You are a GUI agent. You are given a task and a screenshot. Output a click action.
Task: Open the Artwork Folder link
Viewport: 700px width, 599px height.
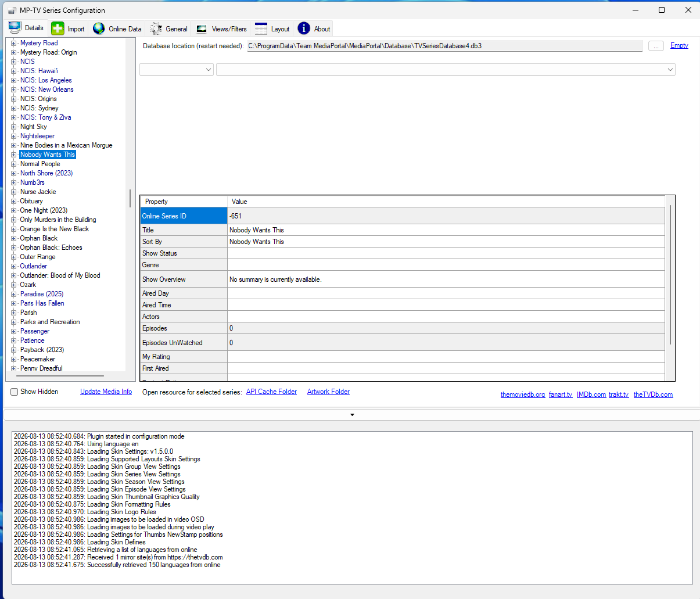(328, 392)
